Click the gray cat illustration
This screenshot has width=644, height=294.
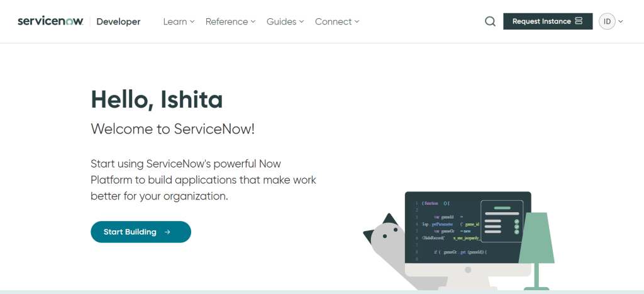pyautogui.click(x=385, y=242)
